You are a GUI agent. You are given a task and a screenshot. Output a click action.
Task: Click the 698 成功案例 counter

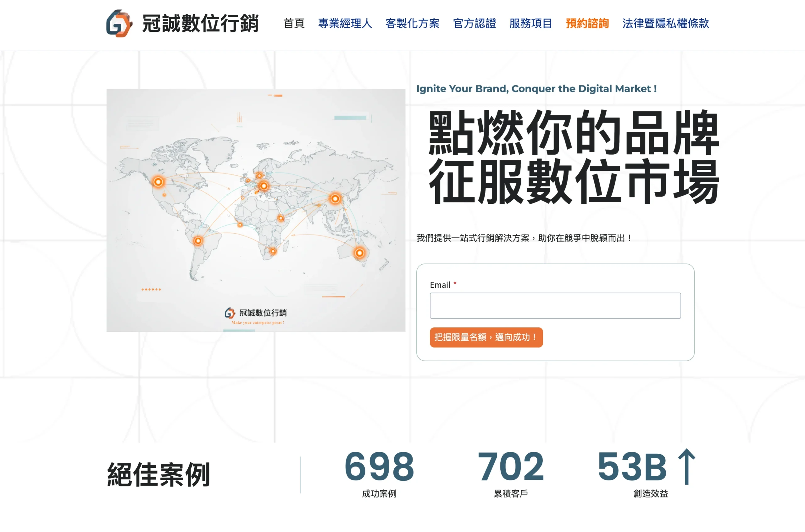pyautogui.click(x=379, y=467)
